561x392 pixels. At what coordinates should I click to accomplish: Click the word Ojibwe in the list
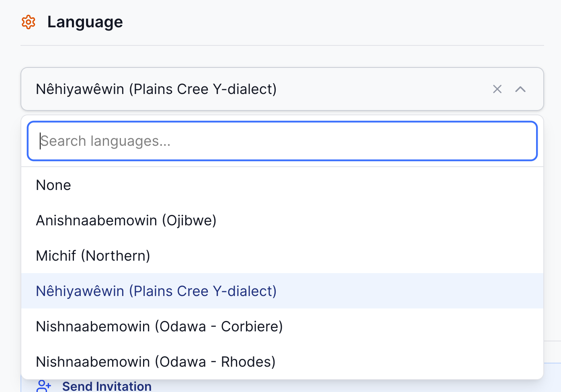click(189, 220)
